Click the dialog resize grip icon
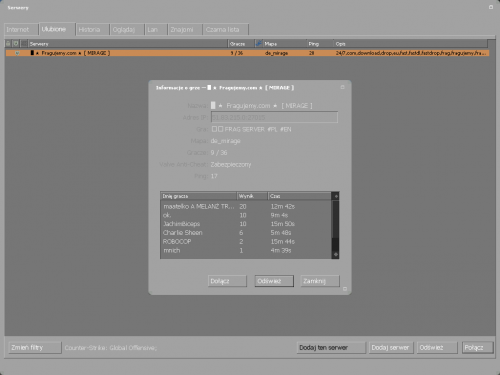Viewport: 500px width, 375px height. point(345,289)
